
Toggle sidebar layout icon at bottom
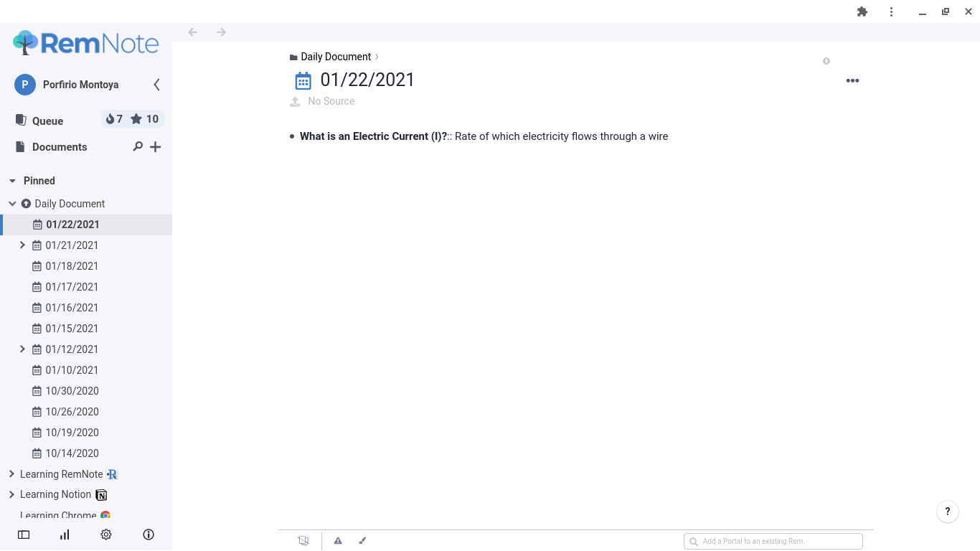24,534
